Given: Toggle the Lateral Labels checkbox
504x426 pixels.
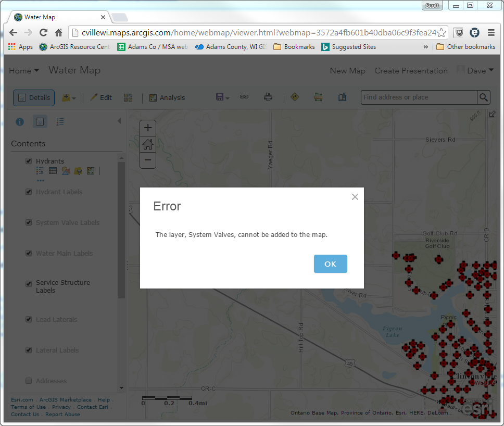Looking at the screenshot, I should coord(29,350).
